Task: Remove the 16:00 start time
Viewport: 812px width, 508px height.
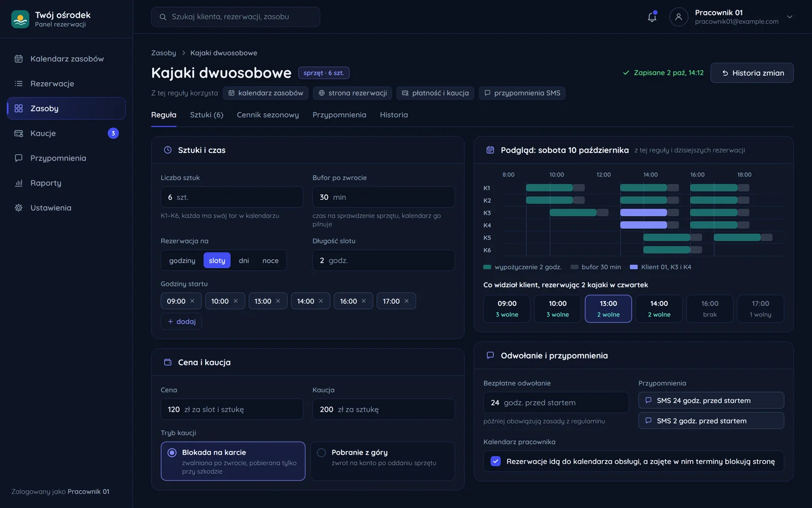Action: pos(364,301)
